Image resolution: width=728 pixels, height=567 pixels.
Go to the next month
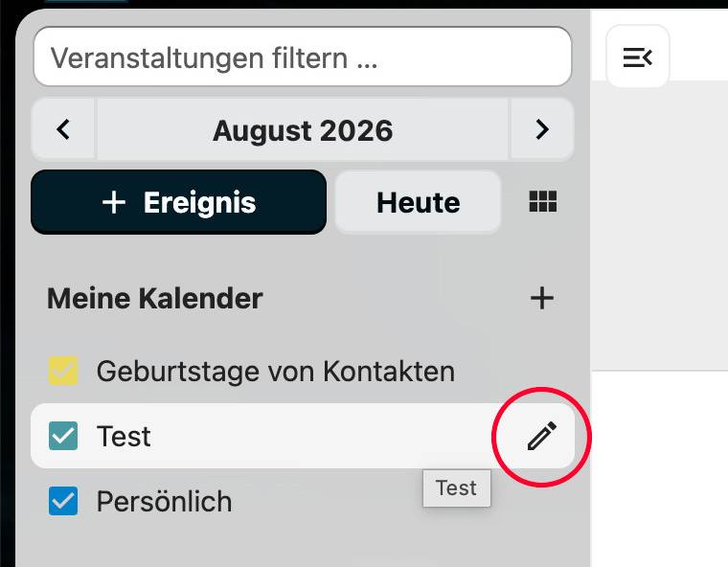coord(542,129)
